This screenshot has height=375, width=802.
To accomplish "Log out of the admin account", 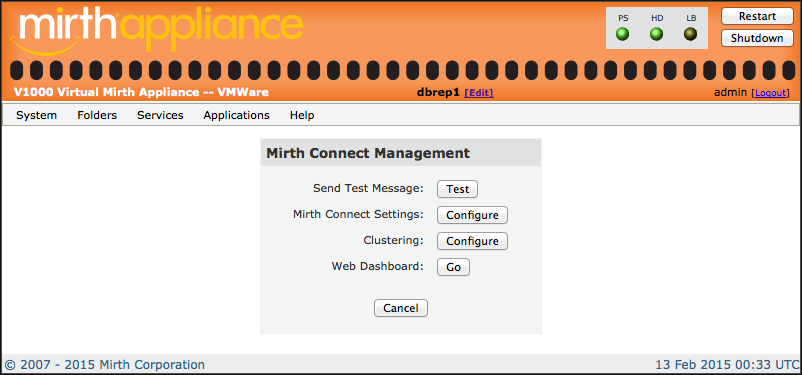I will click(770, 93).
